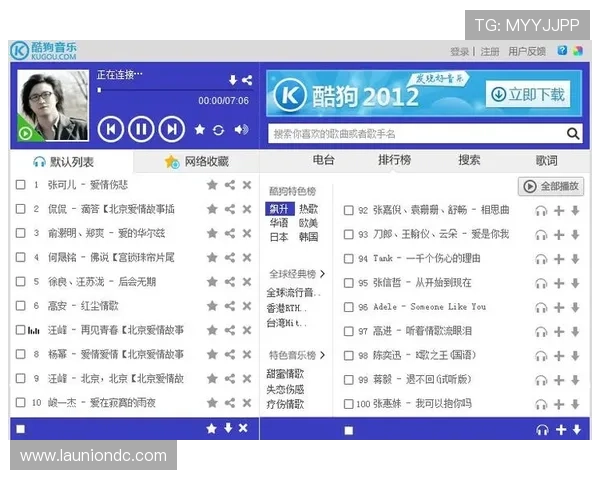Download chart song 94 Tank

tap(575, 259)
